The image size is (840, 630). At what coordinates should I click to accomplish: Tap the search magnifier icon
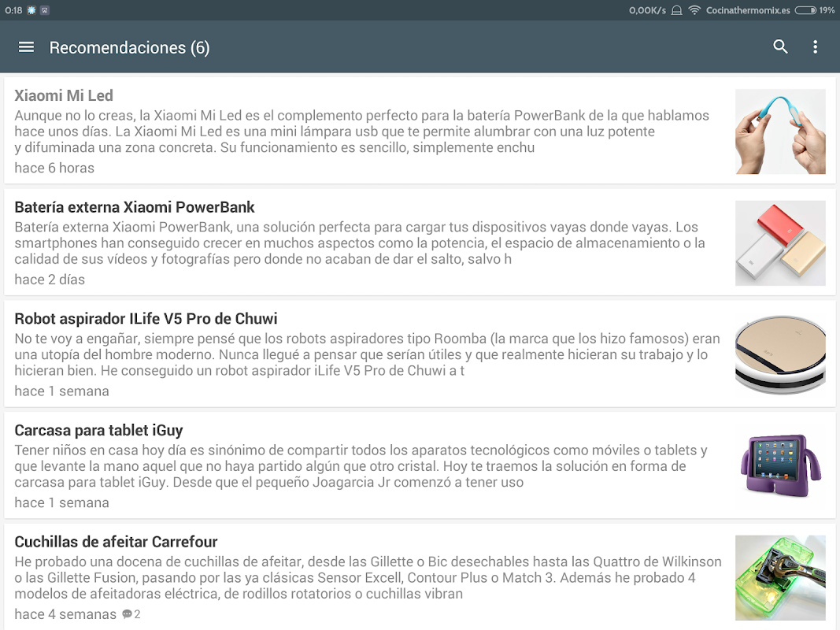pyautogui.click(x=780, y=46)
